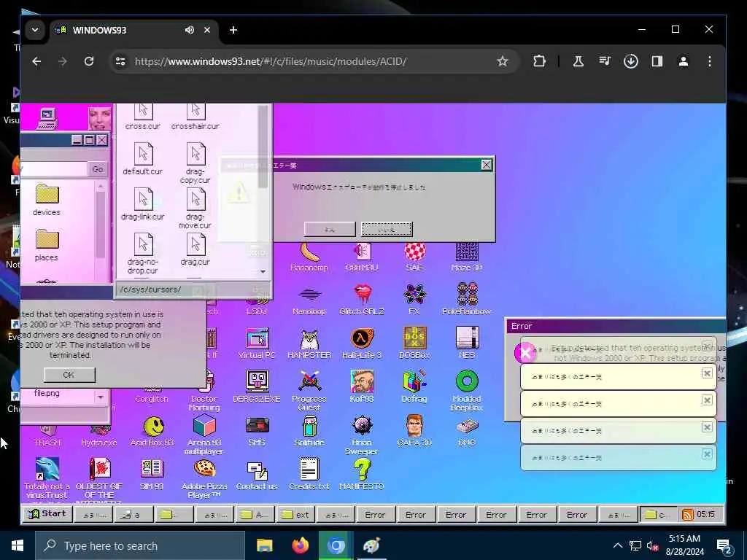Click the Windows search box
Viewport: 747px width, 560px height.
click(x=140, y=545)
